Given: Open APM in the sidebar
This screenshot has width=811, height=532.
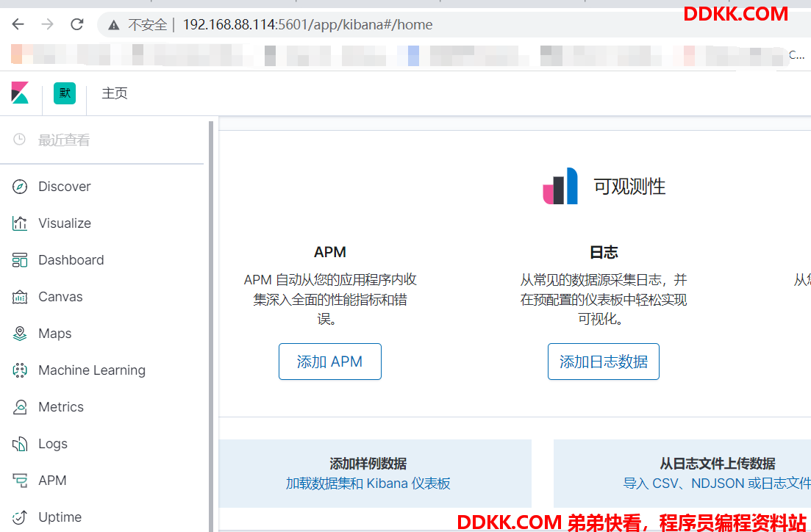Looking at the screenshot, I should (52, 481).
